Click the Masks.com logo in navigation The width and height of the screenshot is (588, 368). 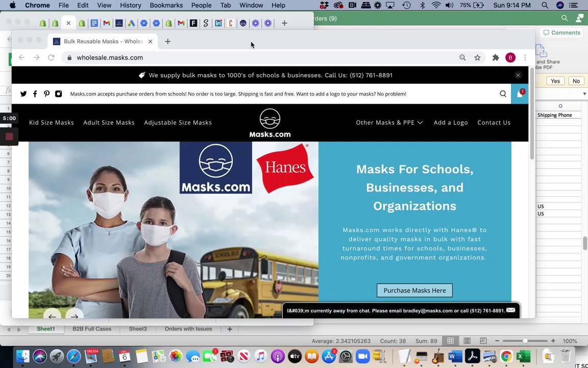pos(270,123)
